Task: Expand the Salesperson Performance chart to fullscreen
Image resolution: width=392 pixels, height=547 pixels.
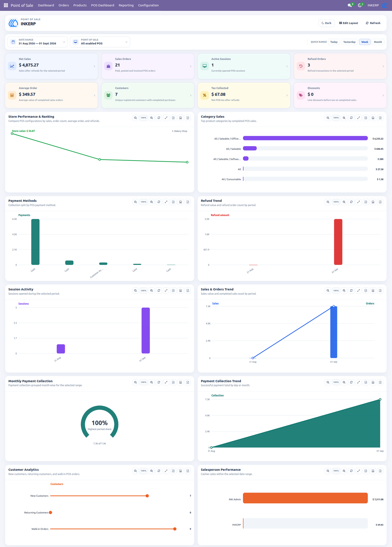Action: pyautogui.click(x=358, y=471)
